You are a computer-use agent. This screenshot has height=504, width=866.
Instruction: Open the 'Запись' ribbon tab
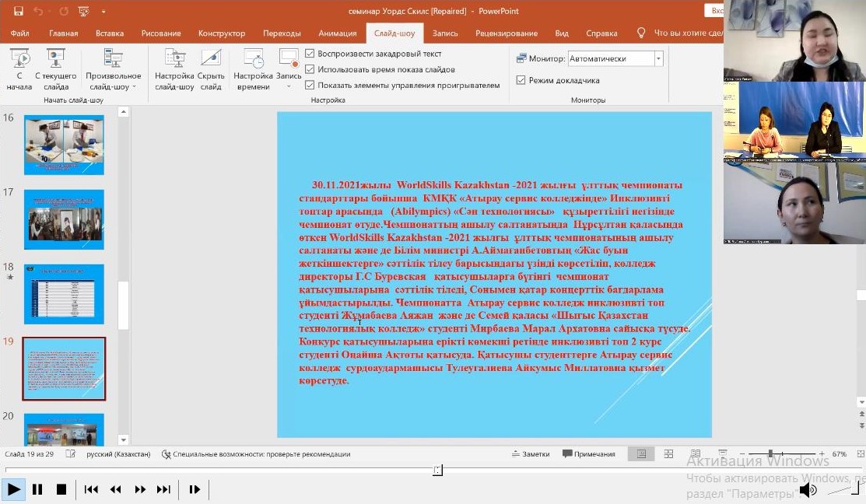[x=445, y=33]
